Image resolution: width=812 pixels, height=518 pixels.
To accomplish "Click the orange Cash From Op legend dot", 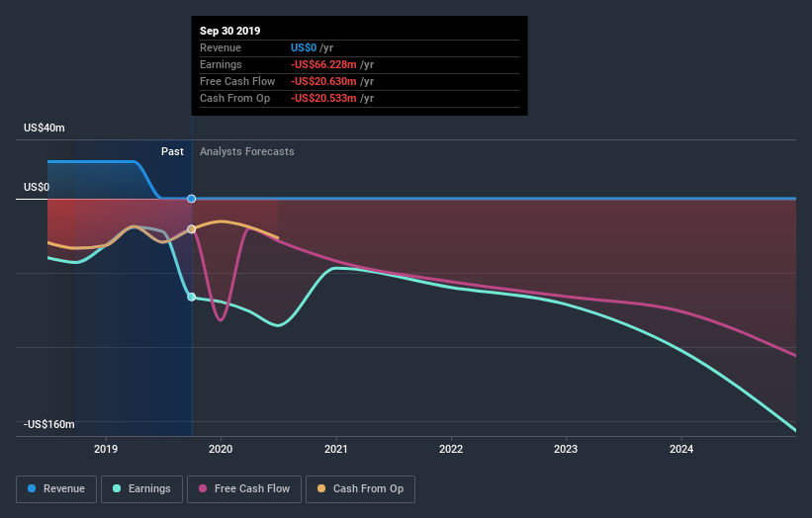I will pyautogui.click(x=321, y=488).
